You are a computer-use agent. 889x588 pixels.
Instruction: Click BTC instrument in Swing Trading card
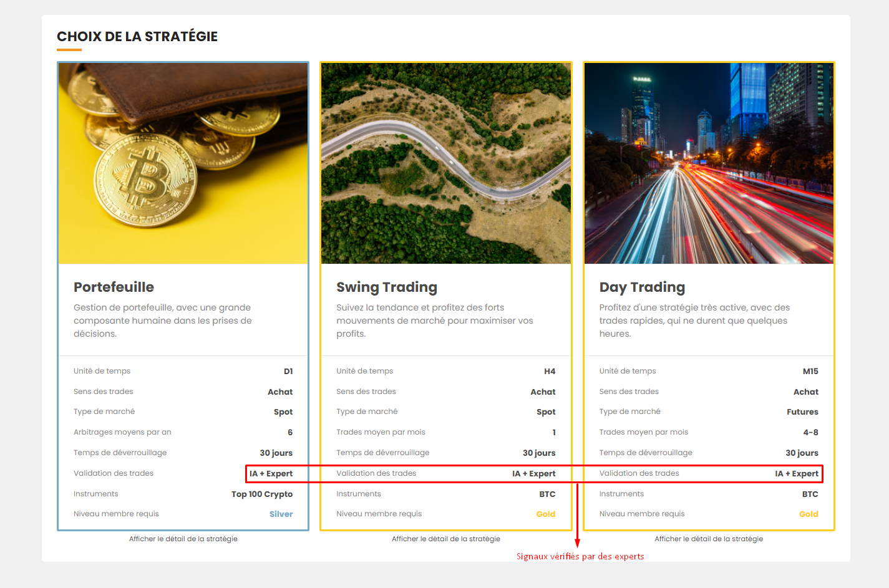[x=547, y=494]
